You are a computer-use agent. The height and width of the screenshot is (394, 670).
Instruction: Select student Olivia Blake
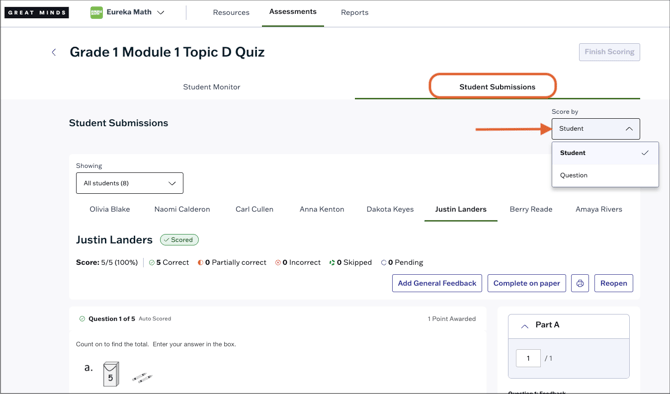coord(110,209)
